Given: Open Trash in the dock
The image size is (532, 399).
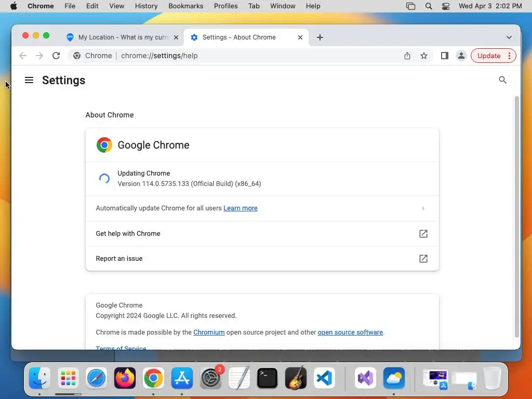Looking at the screenshot, I should click(492, 378).
